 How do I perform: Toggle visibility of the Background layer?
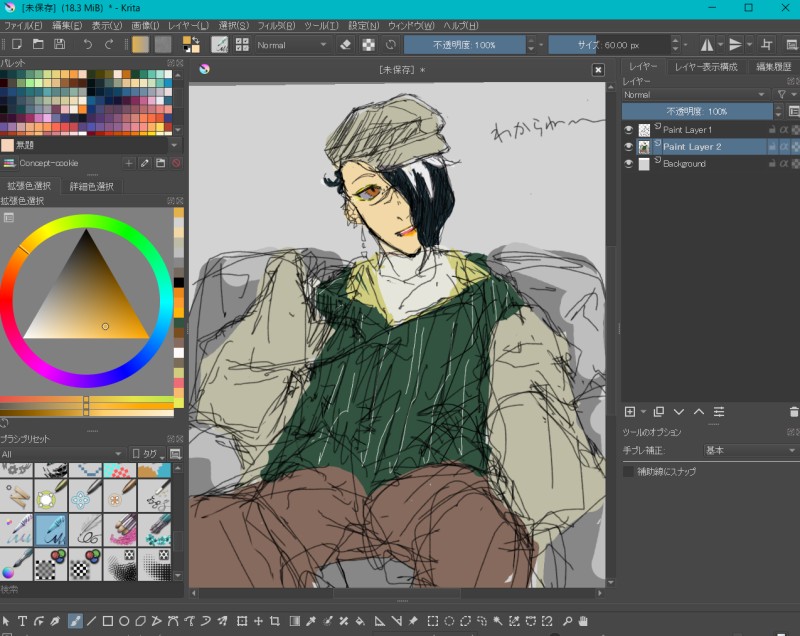point(629,164)
